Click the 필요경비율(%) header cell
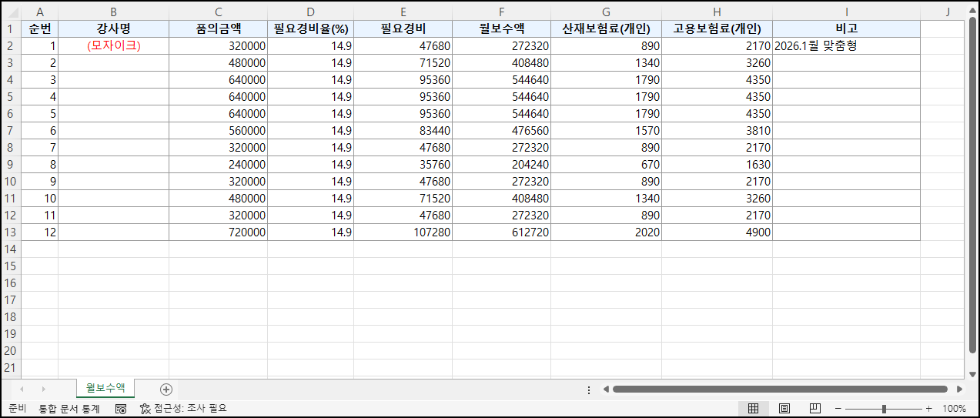 click(x=310, y=28)
